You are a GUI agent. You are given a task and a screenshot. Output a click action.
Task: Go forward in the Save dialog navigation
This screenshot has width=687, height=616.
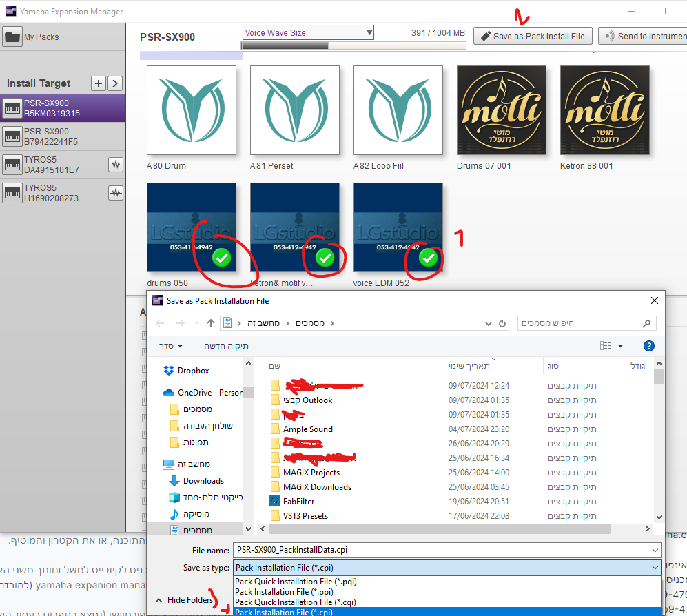pos(180,323)
